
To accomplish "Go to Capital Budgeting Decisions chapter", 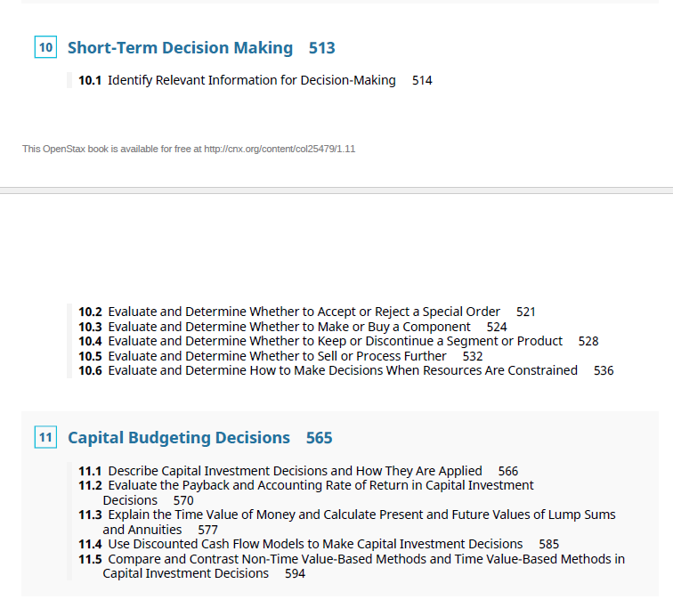I will coord(179,437).
